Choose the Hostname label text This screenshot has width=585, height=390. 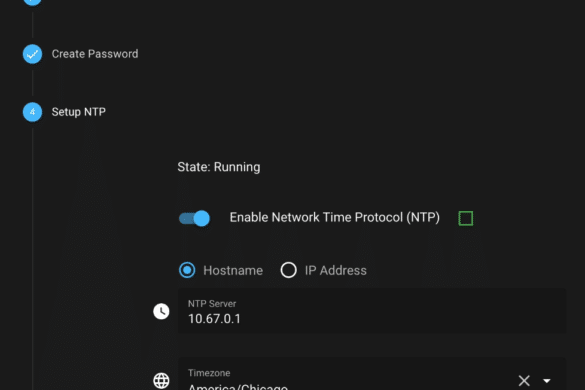[x=233, y=270]
